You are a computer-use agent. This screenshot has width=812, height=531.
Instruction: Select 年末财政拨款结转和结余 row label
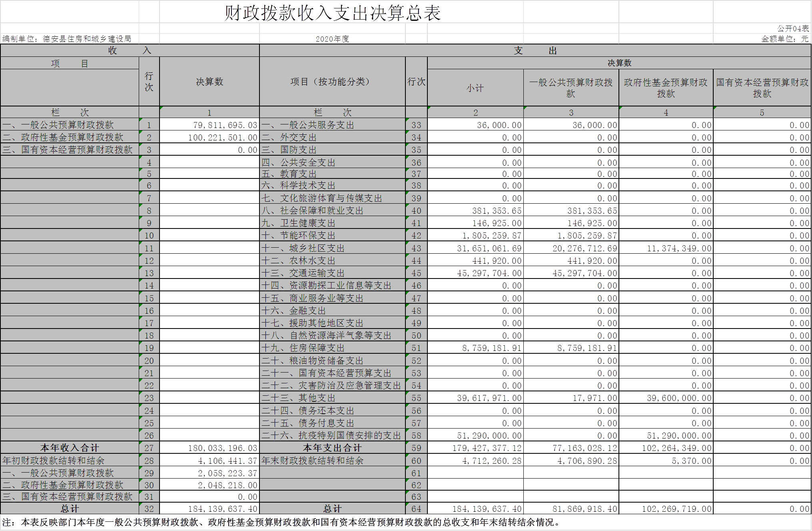click(x=313, y=461)
